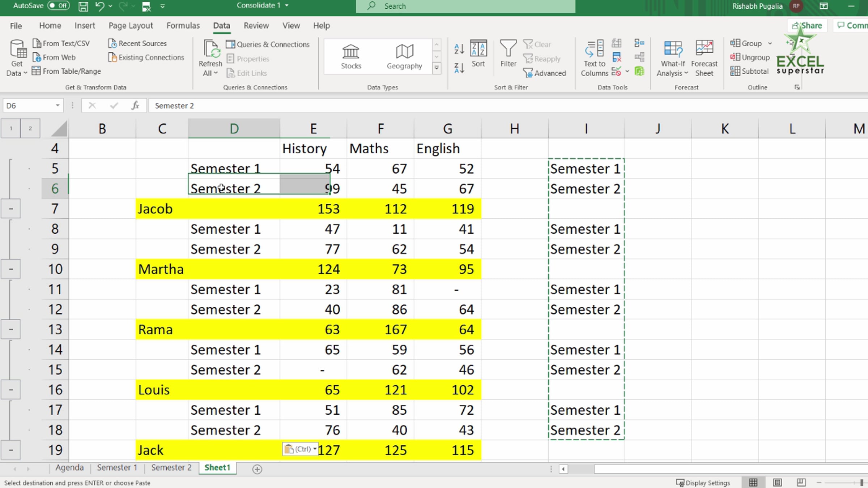Viewport: 868px width, 488px height.
Task: Click the Share button
Action: [807, 26]
